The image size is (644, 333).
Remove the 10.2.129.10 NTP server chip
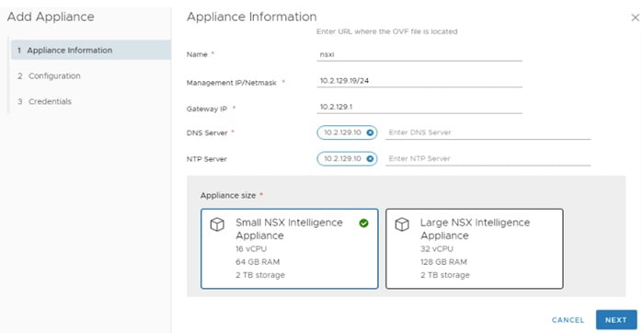tap(370, 159)
